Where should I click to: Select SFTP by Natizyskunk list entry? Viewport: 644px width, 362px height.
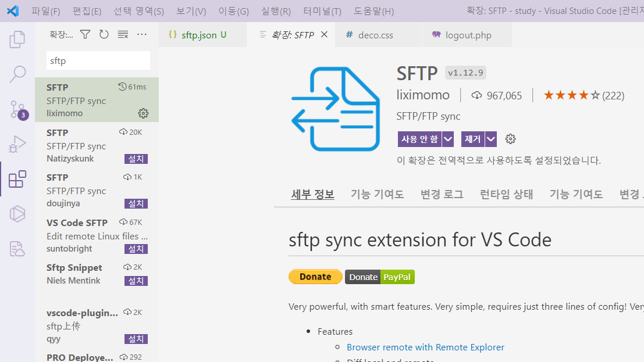(97, 145)
